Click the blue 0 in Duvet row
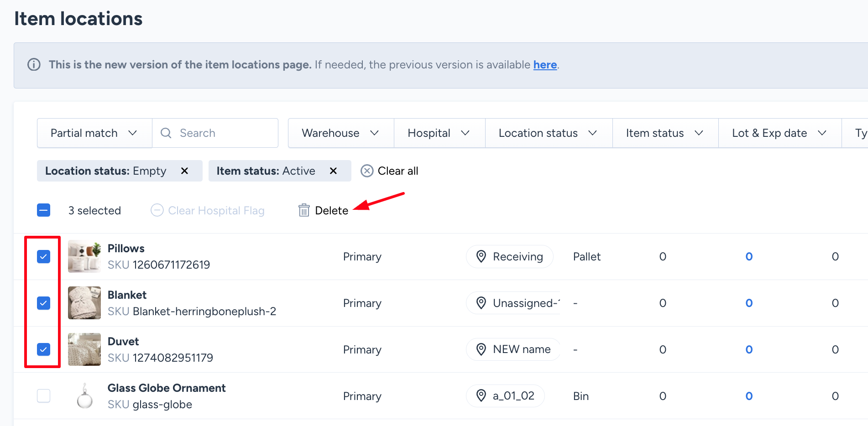The image size is (868, 426). (749, 349)
